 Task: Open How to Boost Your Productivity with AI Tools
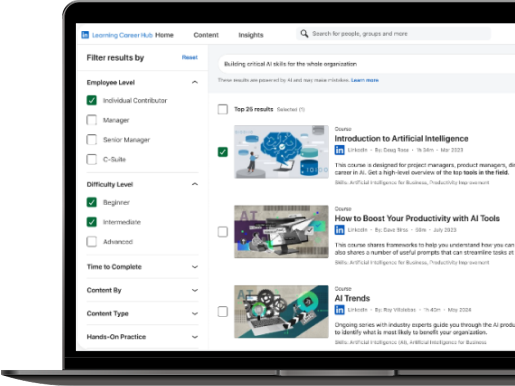[x=417, y=218]
